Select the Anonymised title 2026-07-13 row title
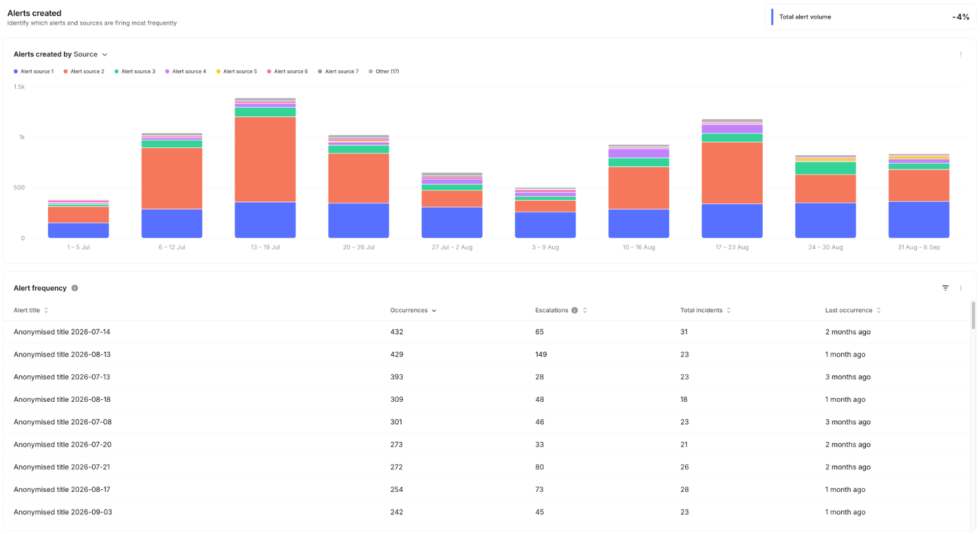Viewport: 980px width, 534px height. coord(62,377)
